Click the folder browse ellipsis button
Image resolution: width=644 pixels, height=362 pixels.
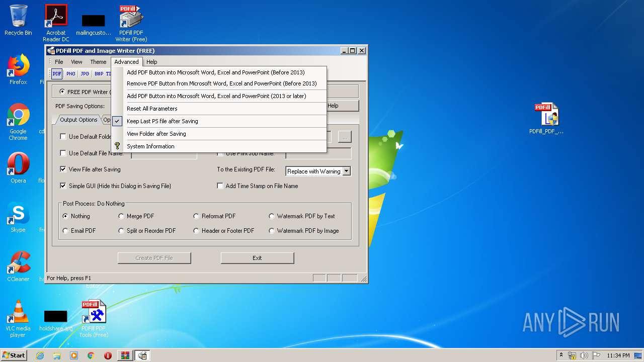tap(345, 137)
